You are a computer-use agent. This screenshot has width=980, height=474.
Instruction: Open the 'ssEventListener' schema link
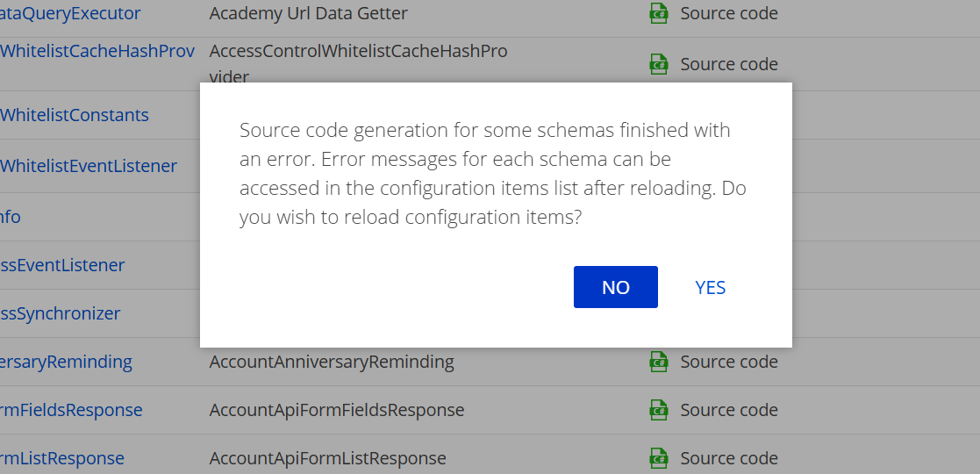pyautogui.click(x=62, y=265)
